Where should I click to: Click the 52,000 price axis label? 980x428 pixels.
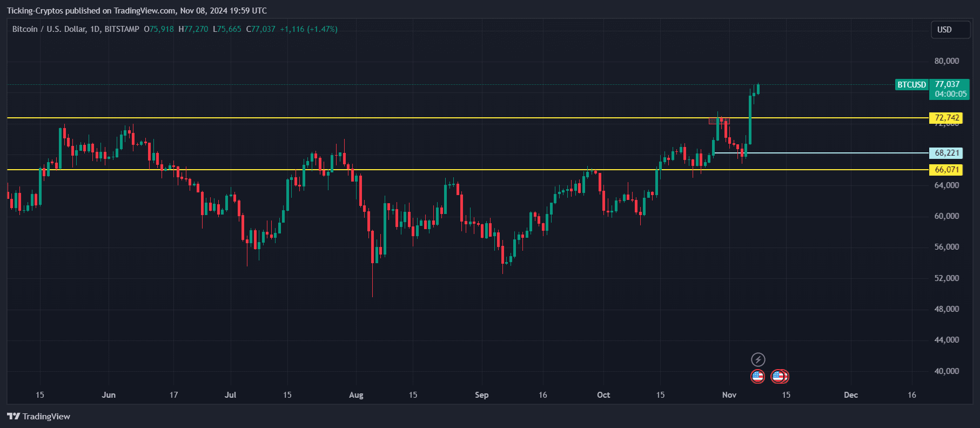[x=947, y=278]
